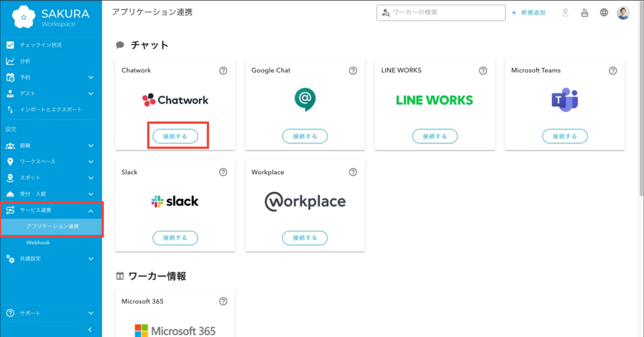644x337 pixels.
Task: Open チェックイン状況 in the sidebar
Action: click(51, 45)
